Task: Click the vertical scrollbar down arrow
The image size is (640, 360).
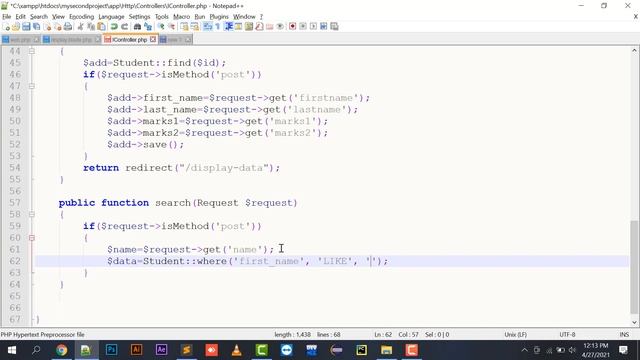Action: tap(634, 322)
